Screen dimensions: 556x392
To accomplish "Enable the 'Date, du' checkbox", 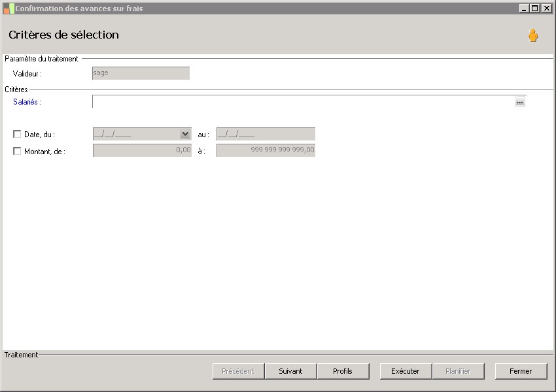I will [x=17, y=134].
